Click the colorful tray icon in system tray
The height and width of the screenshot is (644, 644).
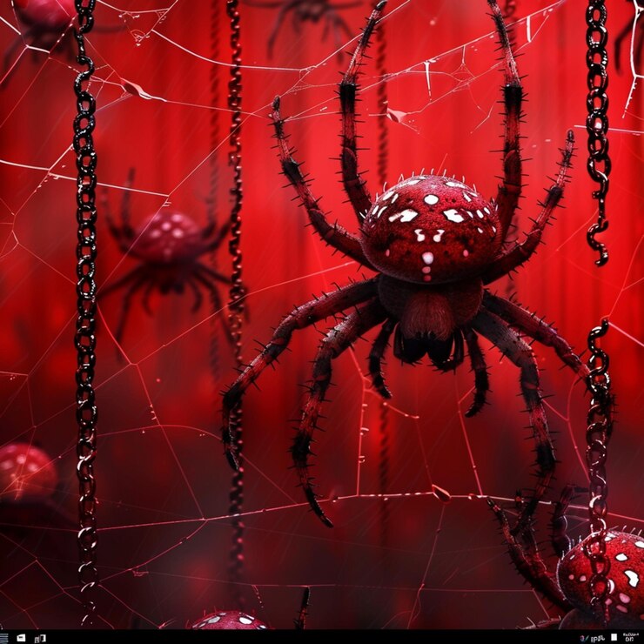(584, 638)
